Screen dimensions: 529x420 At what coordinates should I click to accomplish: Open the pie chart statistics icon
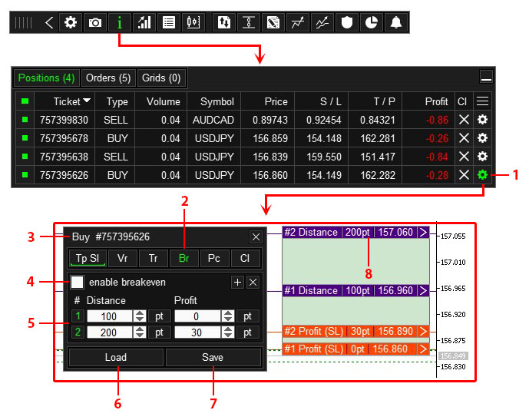pos(372,22)
